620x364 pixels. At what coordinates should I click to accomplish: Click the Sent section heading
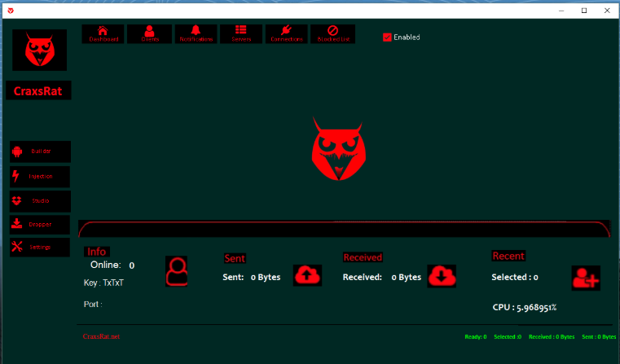click(x=235, y=258)
